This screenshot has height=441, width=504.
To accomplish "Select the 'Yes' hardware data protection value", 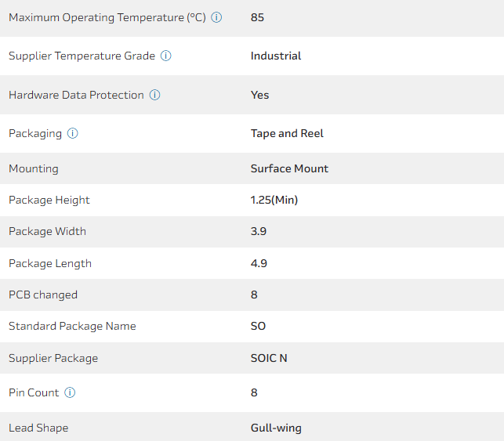I will (x=259, y=95).
